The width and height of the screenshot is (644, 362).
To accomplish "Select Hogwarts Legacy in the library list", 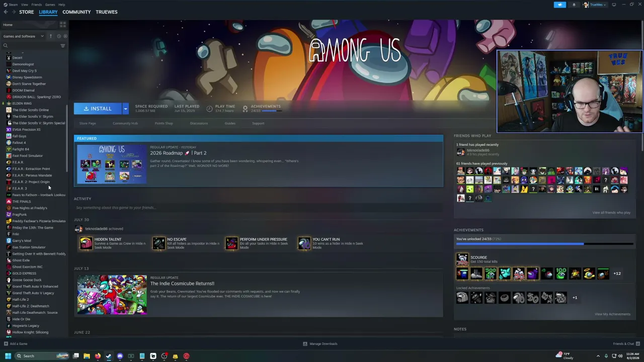I will (26, 326).
